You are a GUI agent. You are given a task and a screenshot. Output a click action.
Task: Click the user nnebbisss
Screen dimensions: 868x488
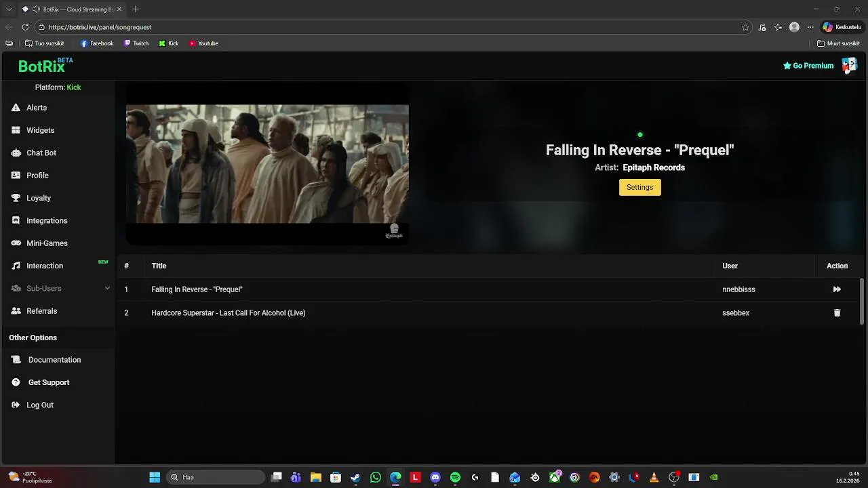[x=738, y=289]
